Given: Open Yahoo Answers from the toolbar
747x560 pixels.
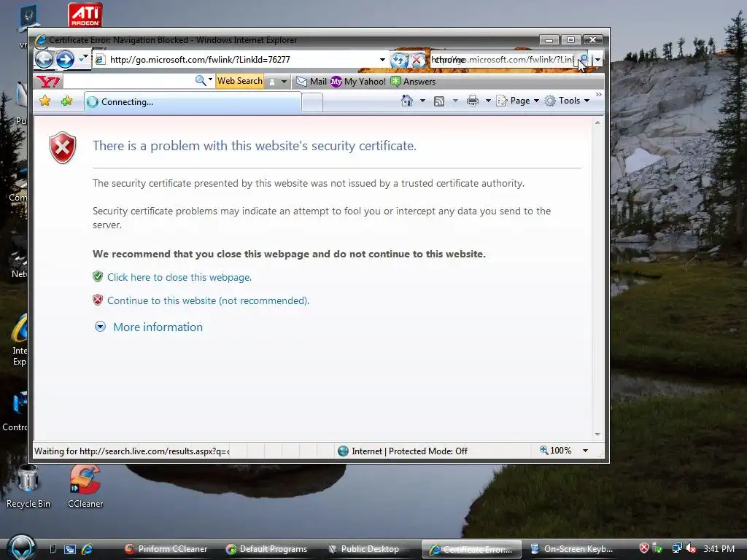Looking at the screenshot, I should click(413, 82).
